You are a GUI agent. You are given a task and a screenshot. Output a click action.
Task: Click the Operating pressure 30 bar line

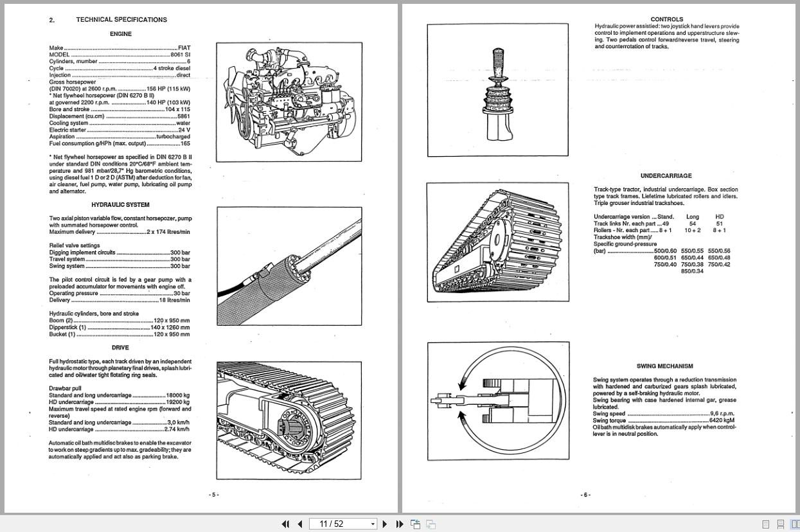120,294
